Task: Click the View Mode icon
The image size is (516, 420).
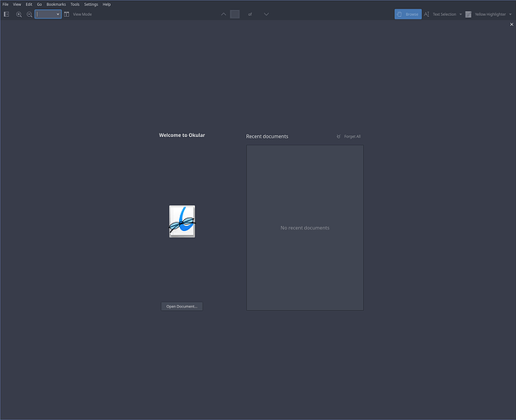Action: 67,14
